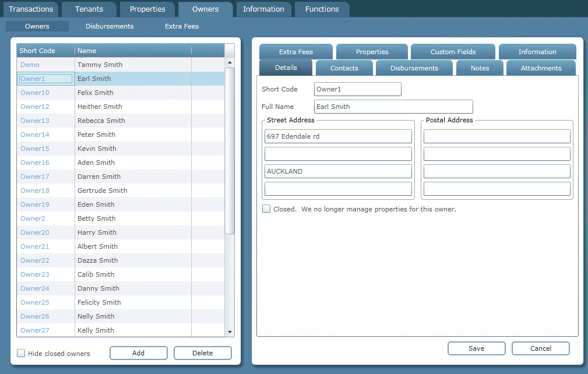
Task: Open the Transactions main tab
Action: [x=31, y=9]
